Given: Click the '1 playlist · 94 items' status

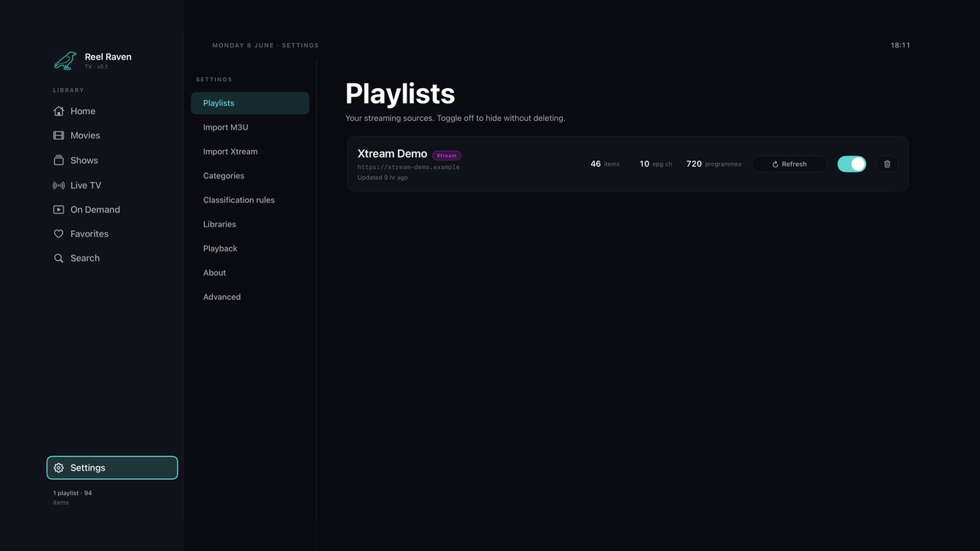Looking at the screenshot, I should pos(73,497).
